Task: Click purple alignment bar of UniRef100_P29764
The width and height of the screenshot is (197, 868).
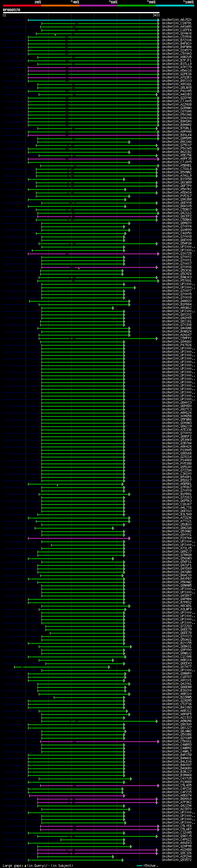Action: coord(79,538)
